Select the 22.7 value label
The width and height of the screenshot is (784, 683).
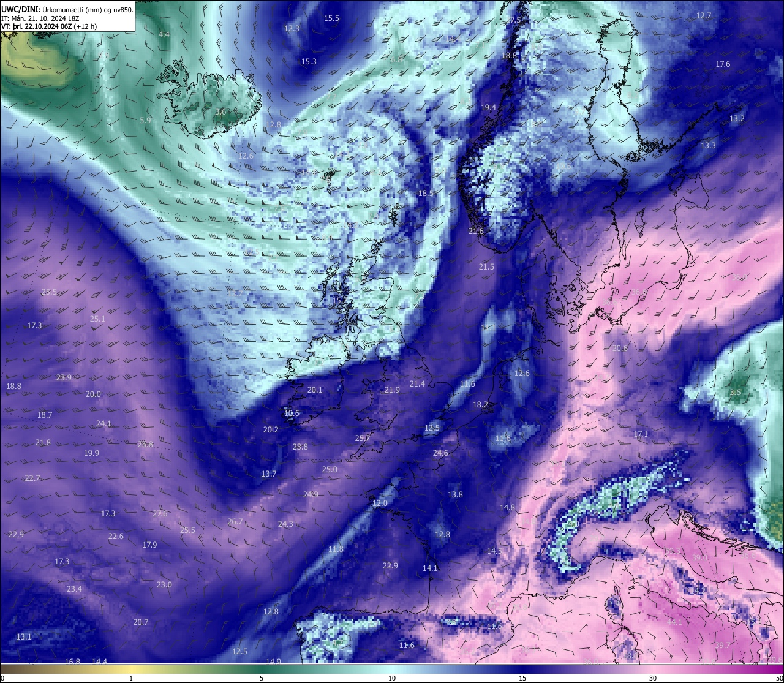[32, 478]
